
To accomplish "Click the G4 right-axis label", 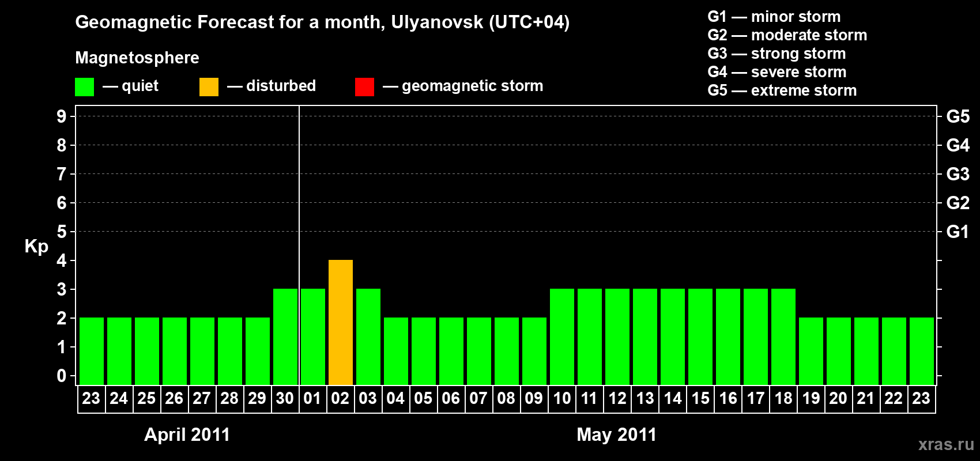I will (958, 145).
